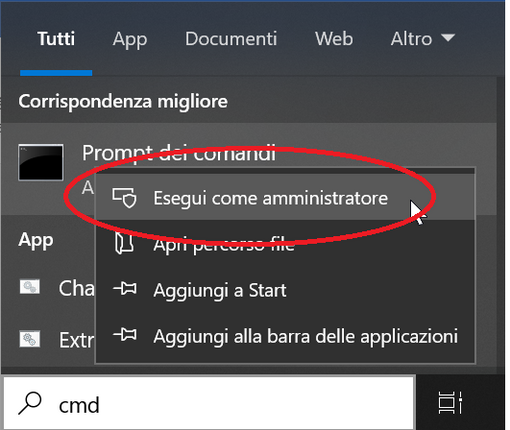Click the search box containing cmd
Screen dimensions: 510x430
209,403
